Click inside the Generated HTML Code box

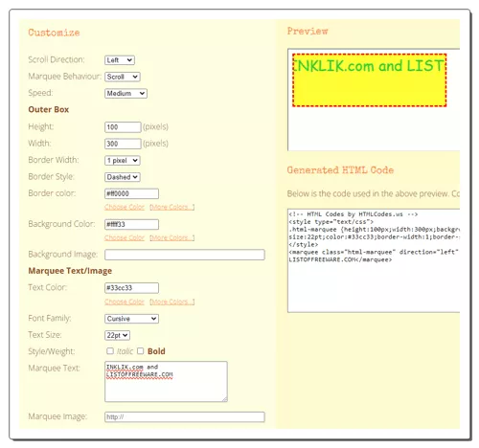point(374,260)
